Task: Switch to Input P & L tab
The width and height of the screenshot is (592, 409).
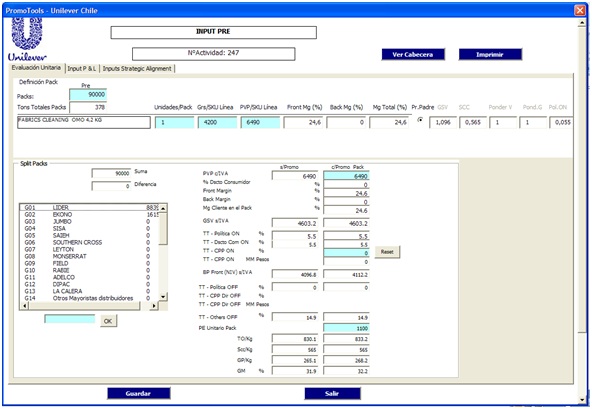Action: pos(82,69)
